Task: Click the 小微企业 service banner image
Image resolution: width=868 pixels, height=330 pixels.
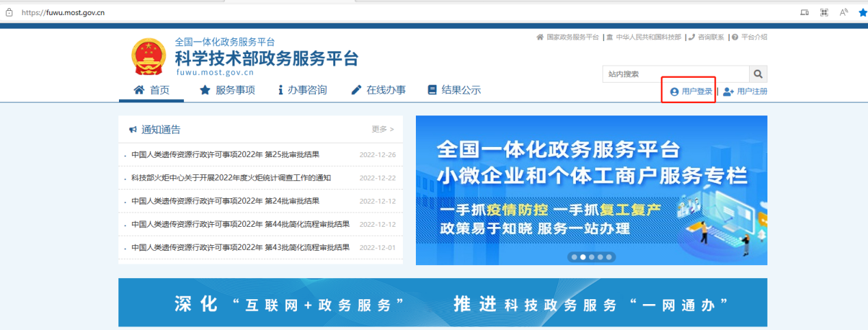Action: tap(592, 190)
